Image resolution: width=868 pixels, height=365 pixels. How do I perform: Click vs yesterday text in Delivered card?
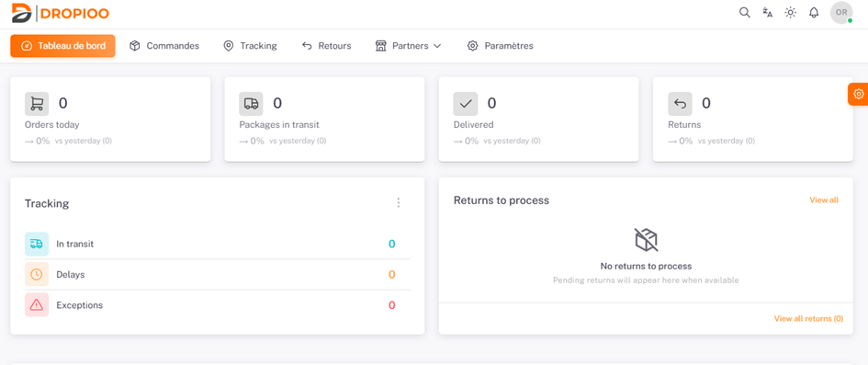512,141
